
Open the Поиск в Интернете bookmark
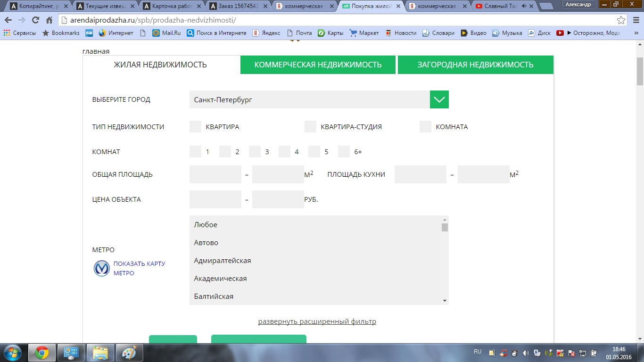pos(216,33)
